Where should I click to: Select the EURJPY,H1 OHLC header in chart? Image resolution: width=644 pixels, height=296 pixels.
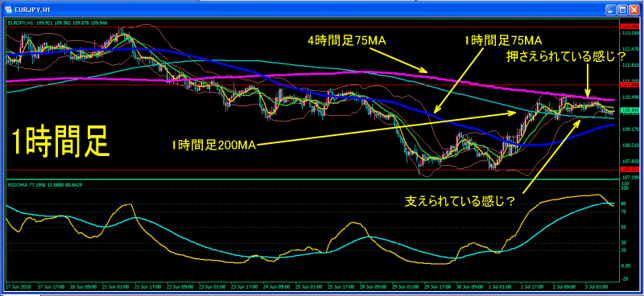click(x=57, y=23)
